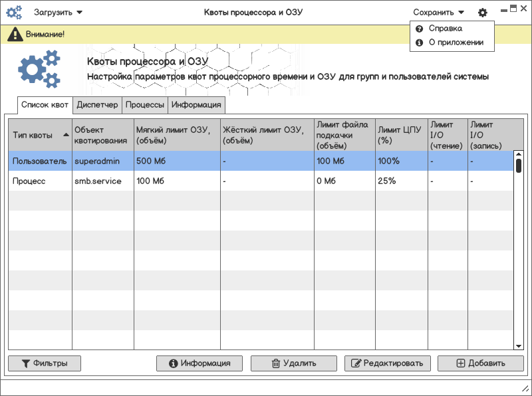
Task: Click the gear settings icon in title bar
Action: pos(483,13)
